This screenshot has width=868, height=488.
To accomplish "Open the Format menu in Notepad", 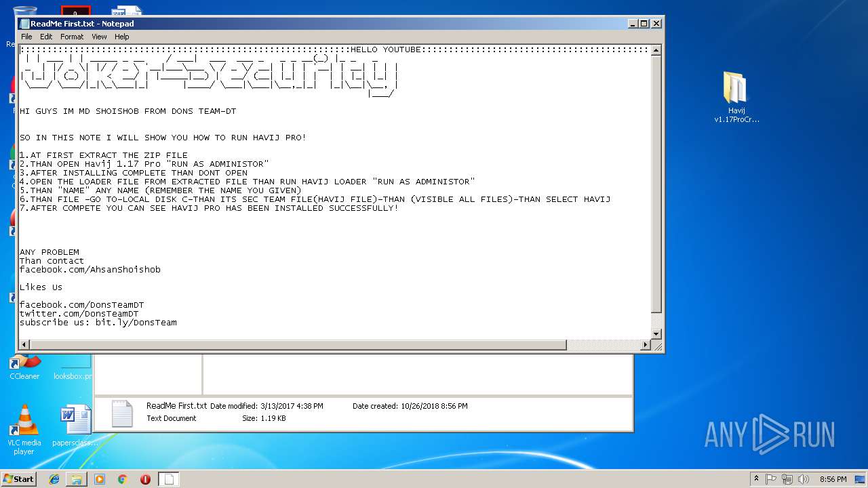I will (72, 37).
